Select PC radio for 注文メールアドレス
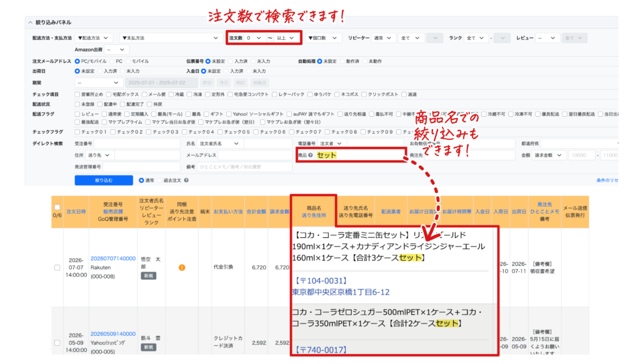Image resolution: width=640 pixels, height=364 pixels. 112,62
